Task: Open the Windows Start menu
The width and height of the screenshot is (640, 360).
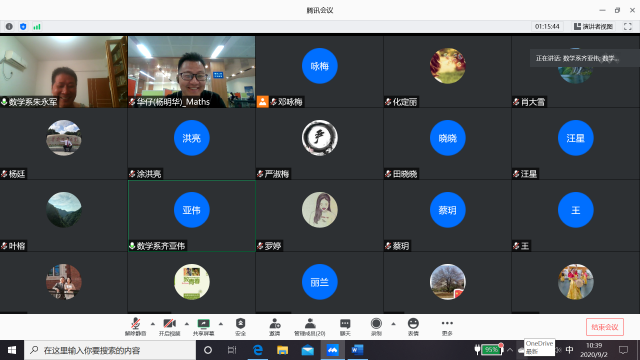Action: (12, 350)
